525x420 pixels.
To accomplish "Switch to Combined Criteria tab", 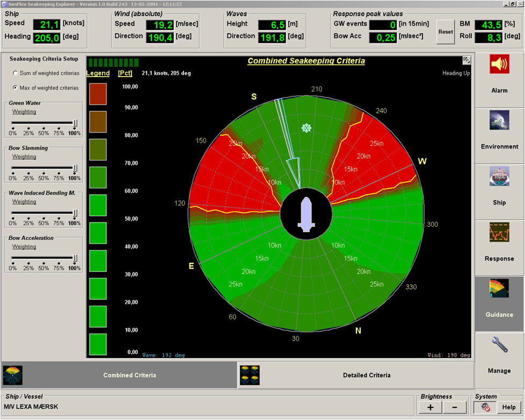I will pos(119,375).
